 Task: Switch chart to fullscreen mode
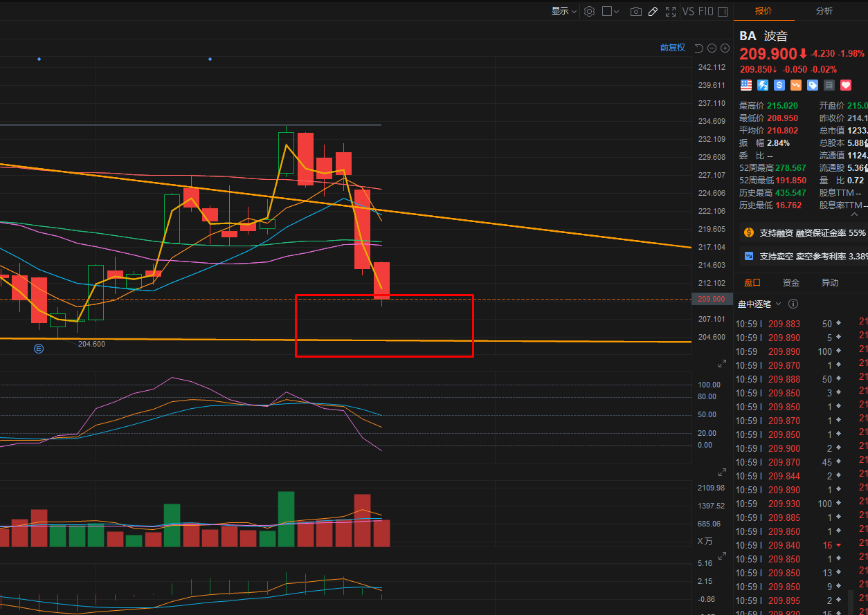pos(670,11)
